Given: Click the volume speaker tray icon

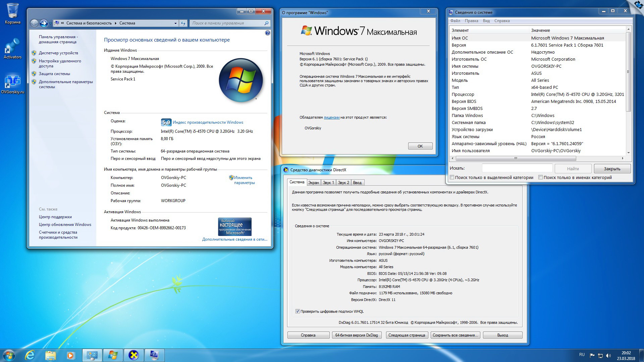Looking at the screenshot, I should pos(608,355).
